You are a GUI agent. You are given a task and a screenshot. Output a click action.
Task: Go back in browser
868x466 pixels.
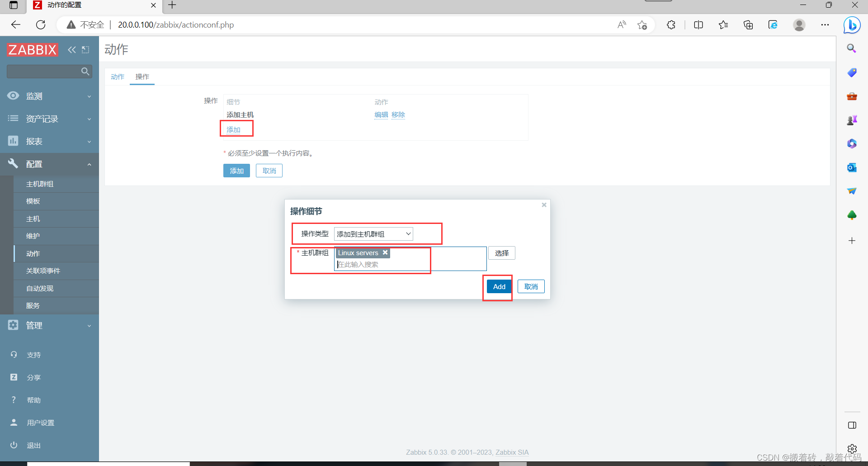pyautogui.click(x=16, y=25)
